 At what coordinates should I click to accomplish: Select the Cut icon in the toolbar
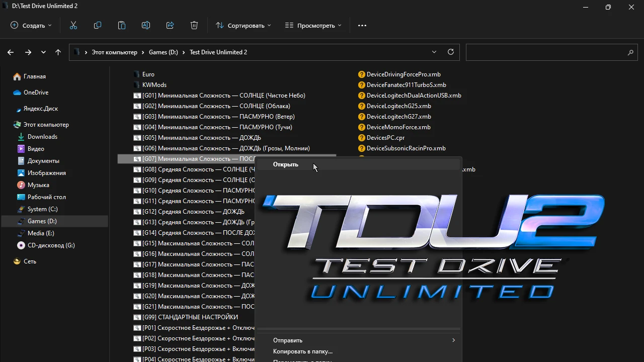(73, 25)
